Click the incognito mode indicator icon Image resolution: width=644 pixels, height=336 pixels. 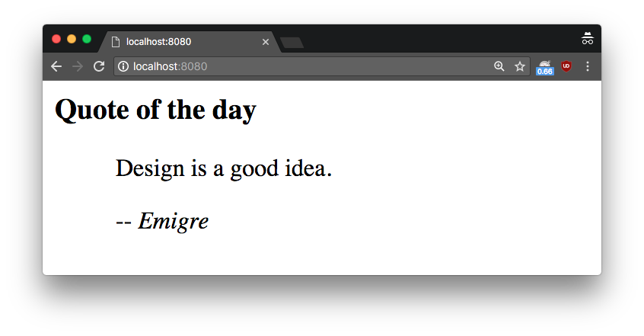tap(587, 39)
